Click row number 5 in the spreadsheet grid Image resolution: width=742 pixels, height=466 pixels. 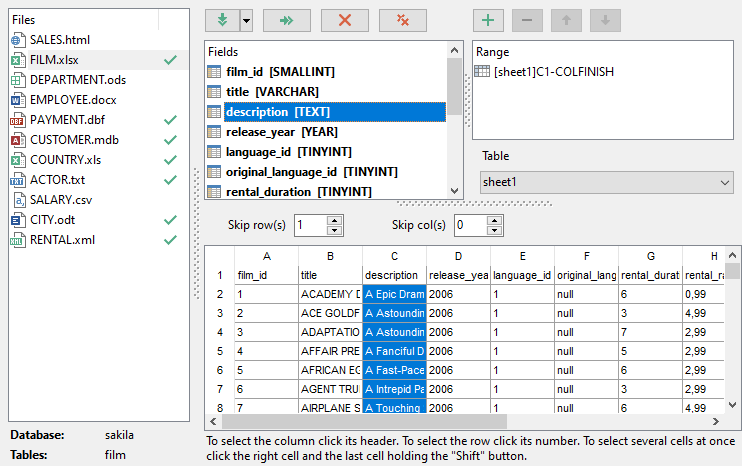(x=218, y=351)
